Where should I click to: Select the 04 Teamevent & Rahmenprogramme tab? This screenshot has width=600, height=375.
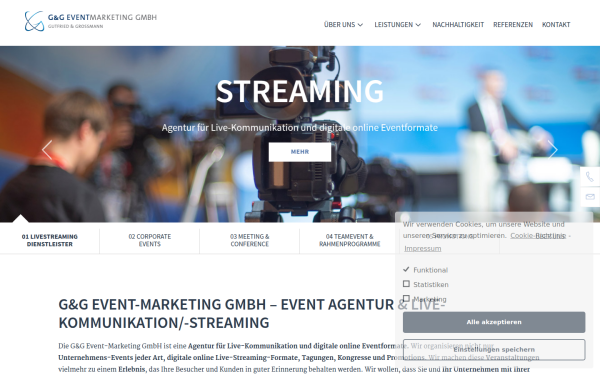349,240
